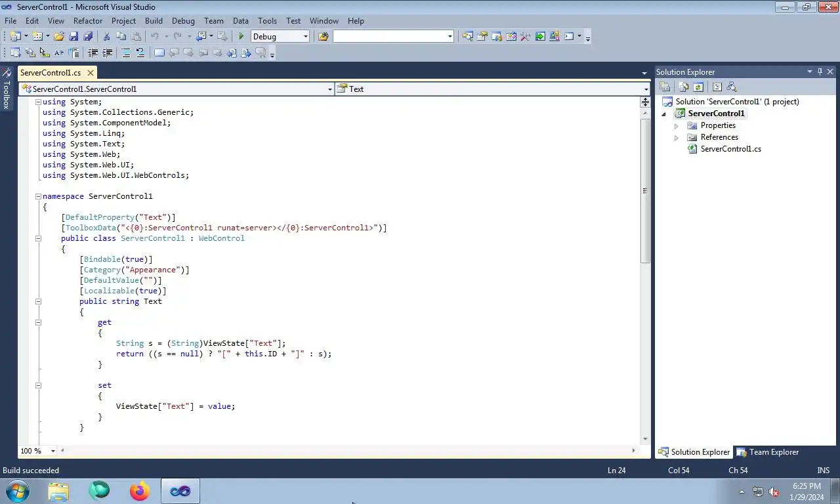Expand the Properties node in Solution Explorer
The width and height of the screenshot is (840, 504).
677,125
